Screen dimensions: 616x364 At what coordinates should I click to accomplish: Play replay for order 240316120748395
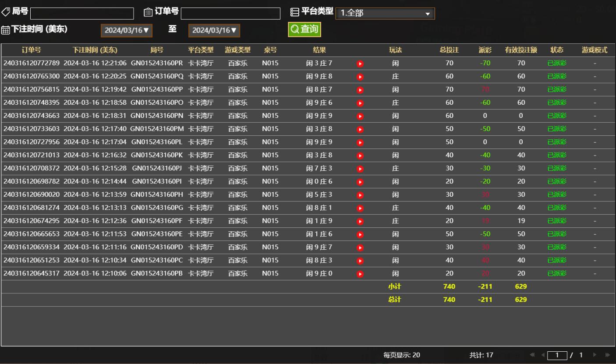[360, 103]
